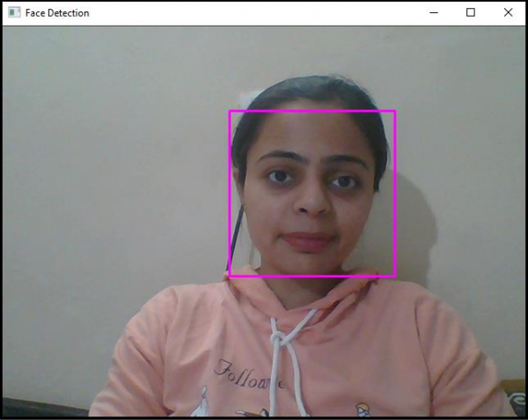Viewport: 528px width, 420px height.
Task: Click the magenta box's upper-left corner
Action: [230, 111]
